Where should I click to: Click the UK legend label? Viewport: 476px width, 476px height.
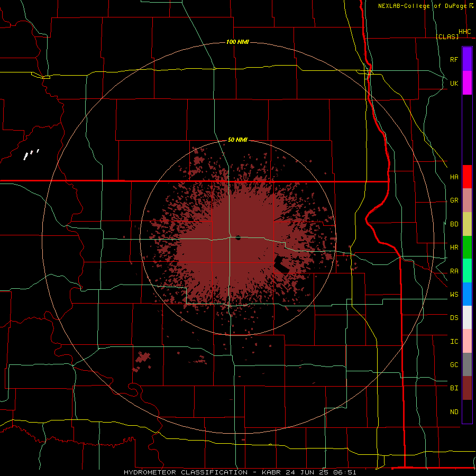pyautogui.click(x=454, y=83)
